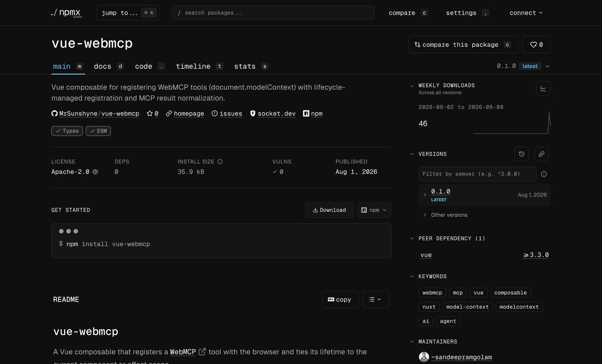Image resolution: width=602 pixels, height=364 pixels.
Task: Open ~sandeepramgolam maintainer profile
Action: (461, 357)
